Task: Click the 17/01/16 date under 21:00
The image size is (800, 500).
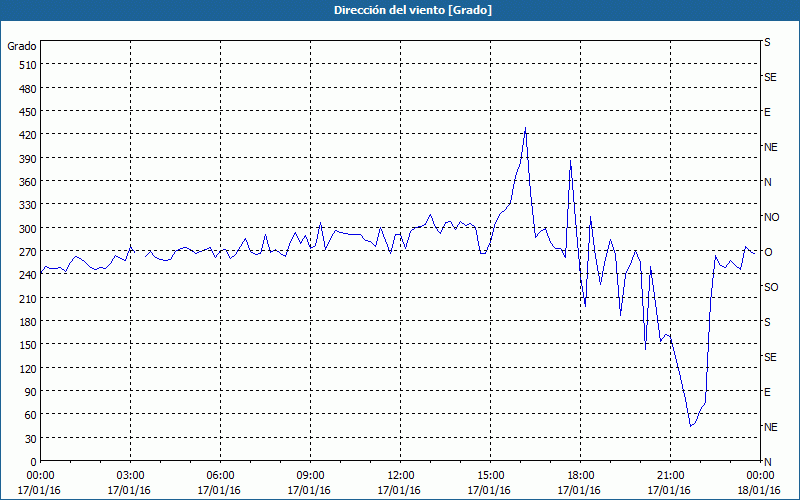Action: (x=669, y=490)
